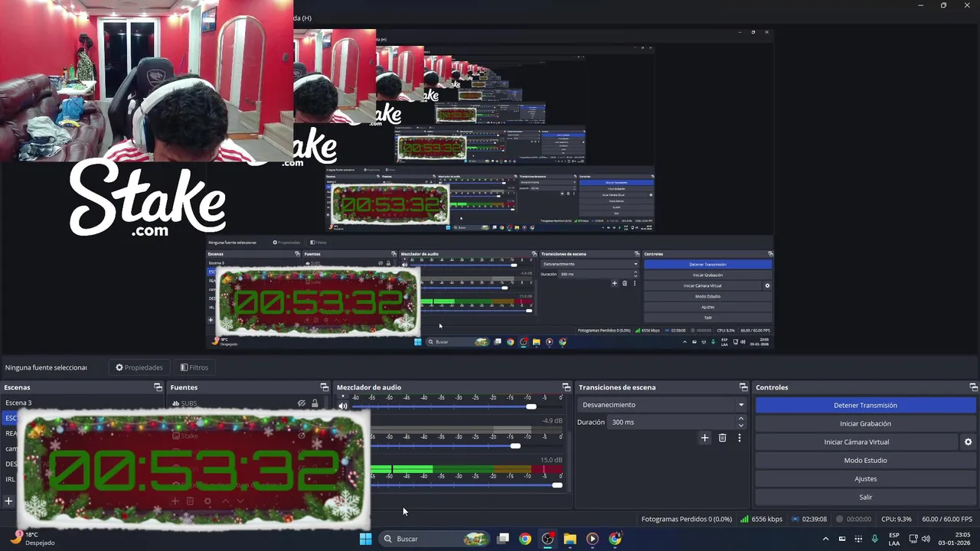980x551 pixels.
Task: Decrease transition duration with down arrow
Action: (740, 425)
